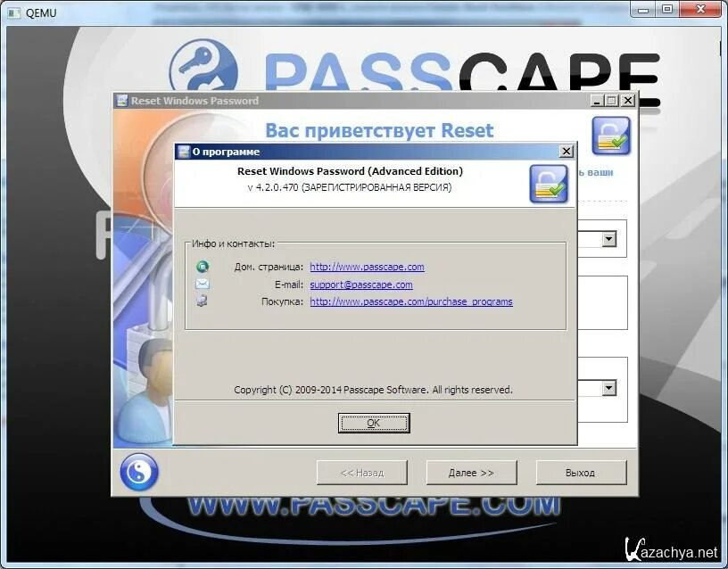Click the copyright line "2009-2014 Passcape Software"
The image size is (728, 569).
(x=360, y=390)
